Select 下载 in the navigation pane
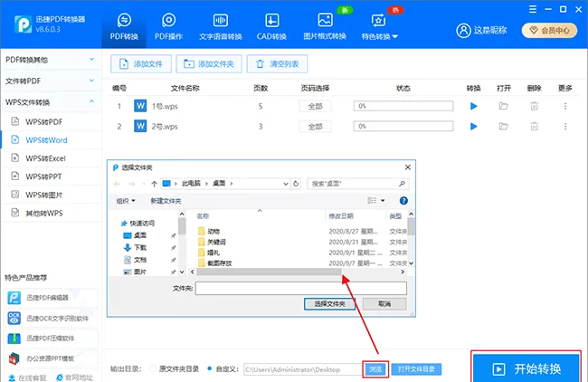The height and width of the screenshot is (382, 588). [136, 248]
